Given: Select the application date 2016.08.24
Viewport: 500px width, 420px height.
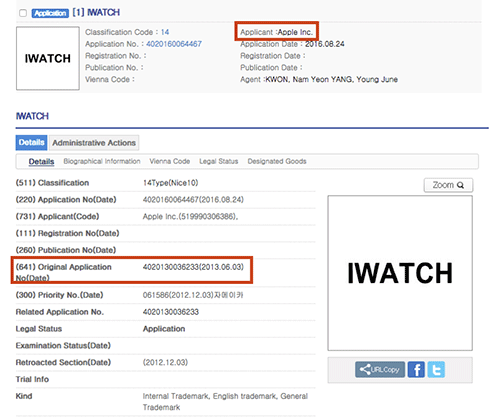Looking at the screenshot, I should point(325,44).
